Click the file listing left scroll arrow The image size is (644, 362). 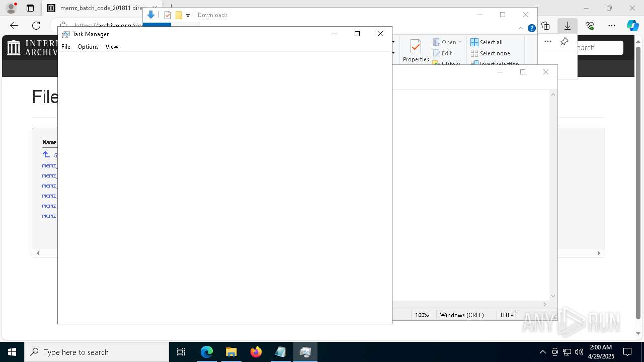click(38, 253)
